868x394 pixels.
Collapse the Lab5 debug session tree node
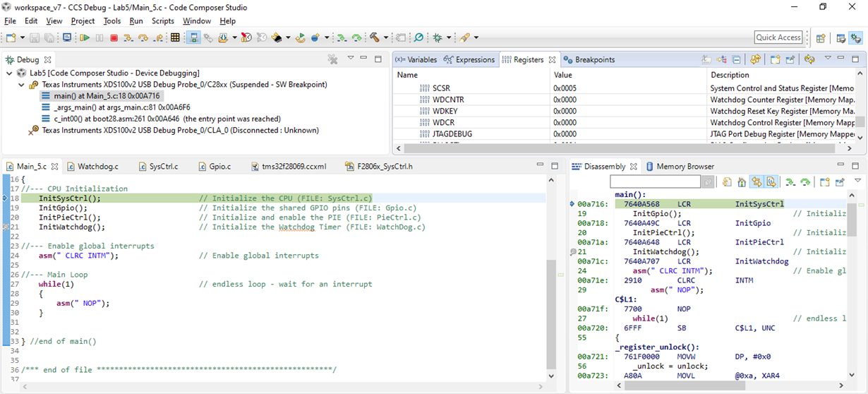coord(9,73)
